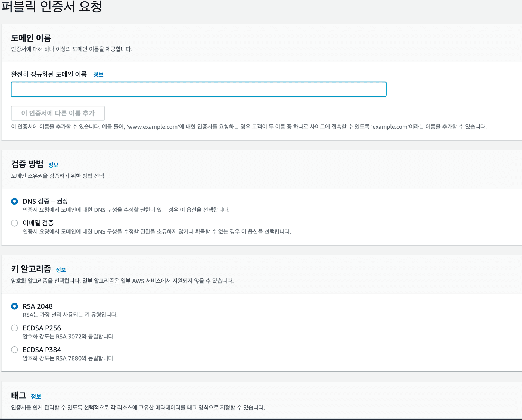
Task: Click the www.example.com helper text paragraph
Action: coord(248,127)
